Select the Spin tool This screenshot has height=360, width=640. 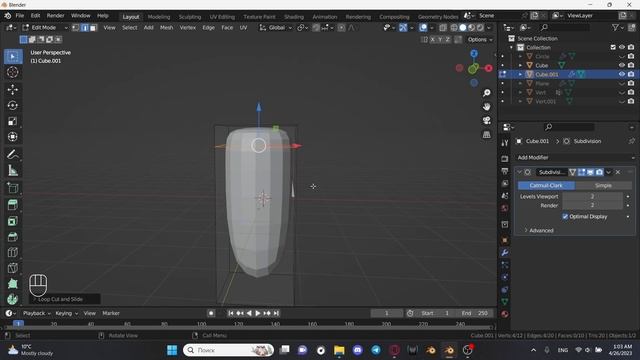click(x=13, y=299)
